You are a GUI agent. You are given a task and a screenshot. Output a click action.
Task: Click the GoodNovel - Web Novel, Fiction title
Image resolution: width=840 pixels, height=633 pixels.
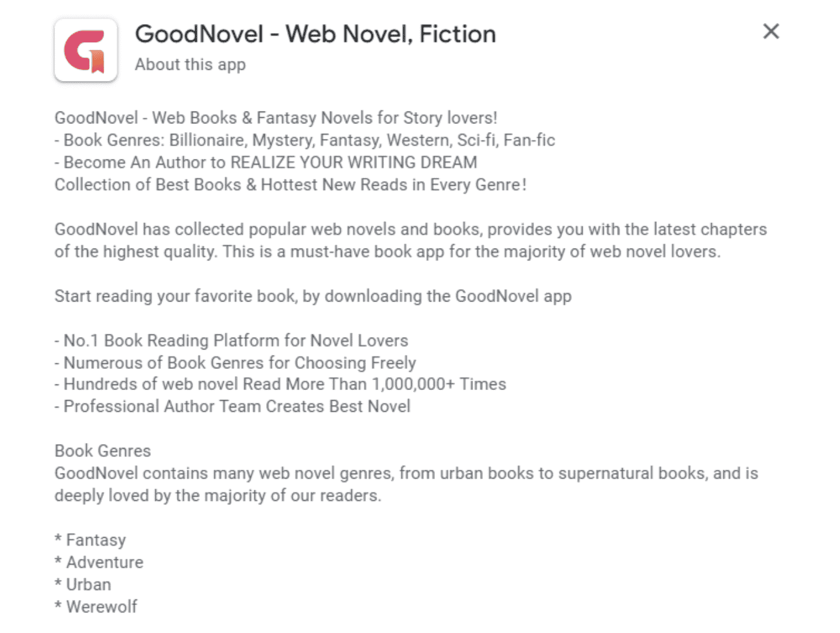[315, 34]
